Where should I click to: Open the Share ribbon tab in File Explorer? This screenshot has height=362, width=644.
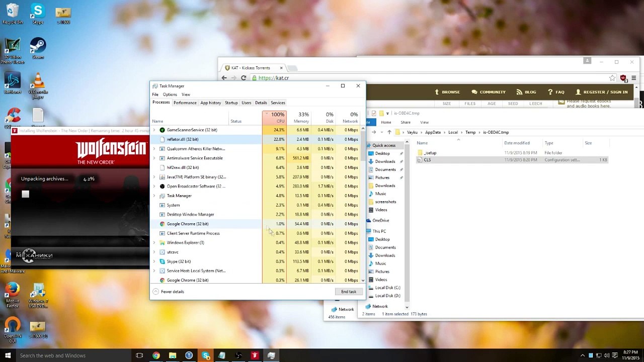click(406, 122)
